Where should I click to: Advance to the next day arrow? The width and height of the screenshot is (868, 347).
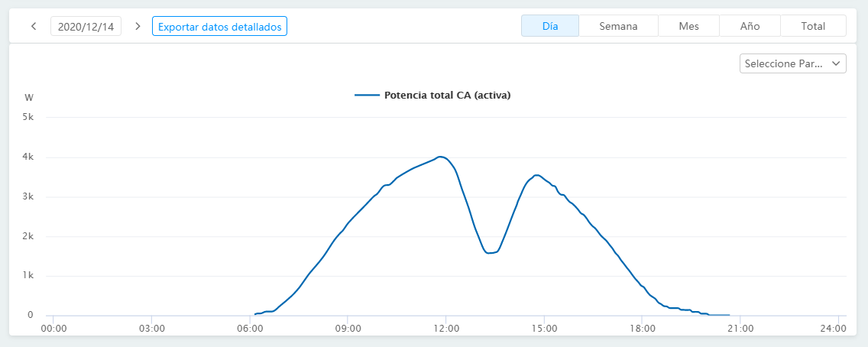[138, 26]
